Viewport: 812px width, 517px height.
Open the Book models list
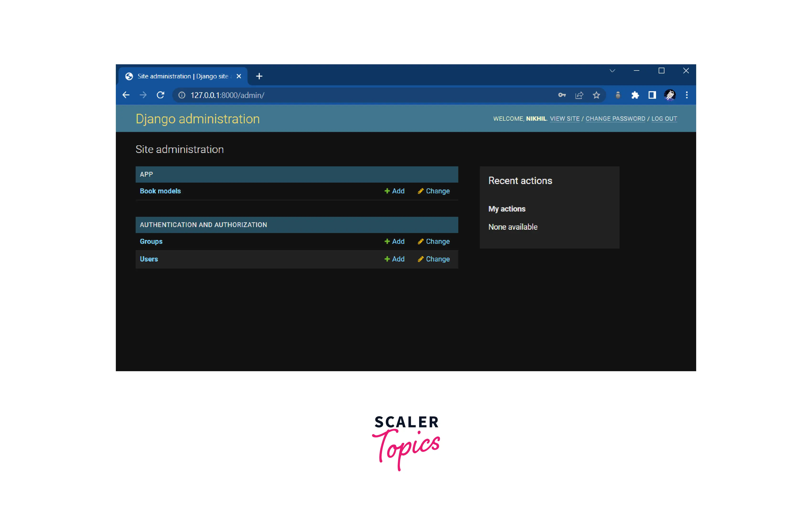tap(160, 191)
